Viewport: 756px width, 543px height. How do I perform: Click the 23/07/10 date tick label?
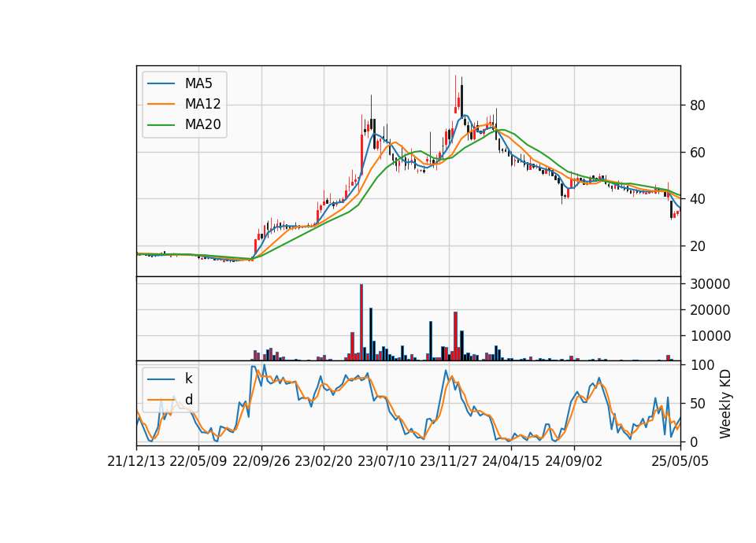click(x=386, y=461)
